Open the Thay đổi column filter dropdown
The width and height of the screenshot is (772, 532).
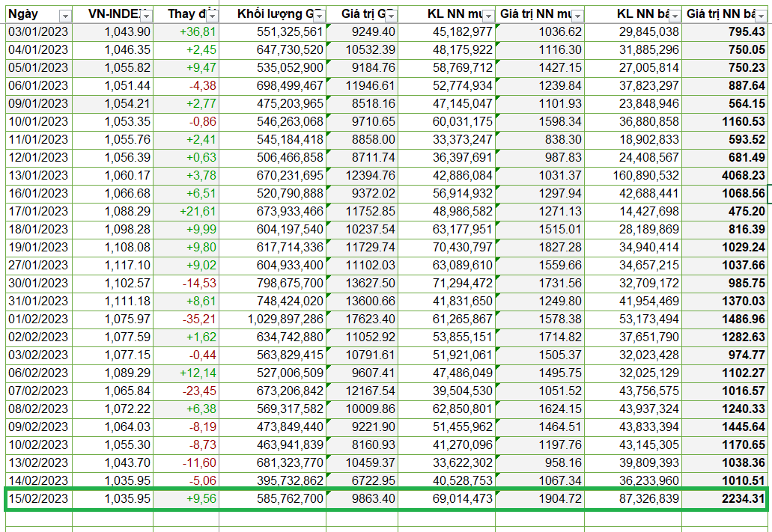[x=212, y=16]
